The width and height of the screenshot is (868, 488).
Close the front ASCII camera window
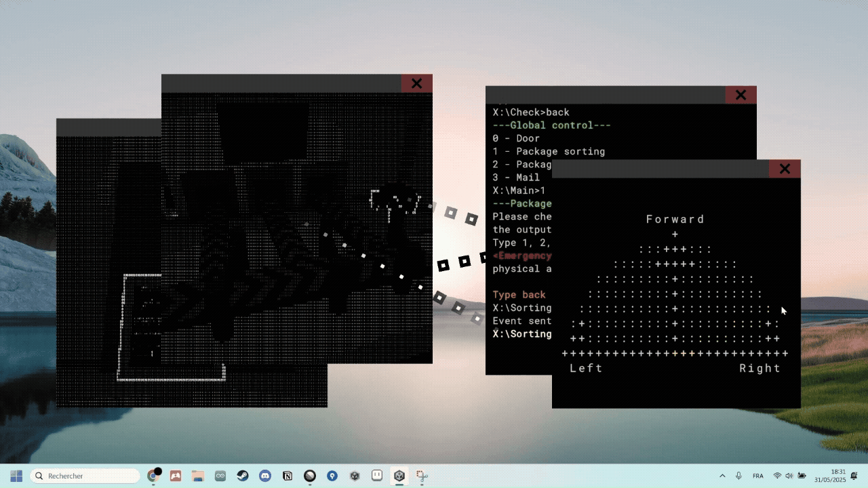click(416, 83)
